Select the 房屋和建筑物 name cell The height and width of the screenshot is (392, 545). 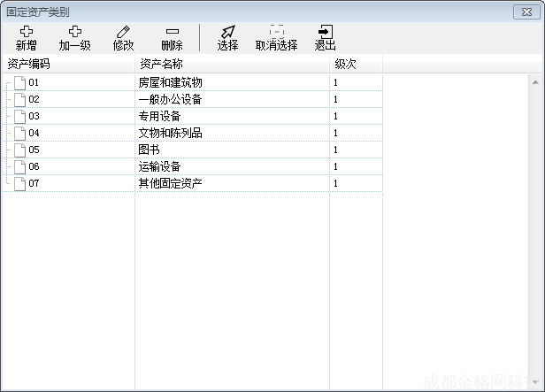pos(170,82)
